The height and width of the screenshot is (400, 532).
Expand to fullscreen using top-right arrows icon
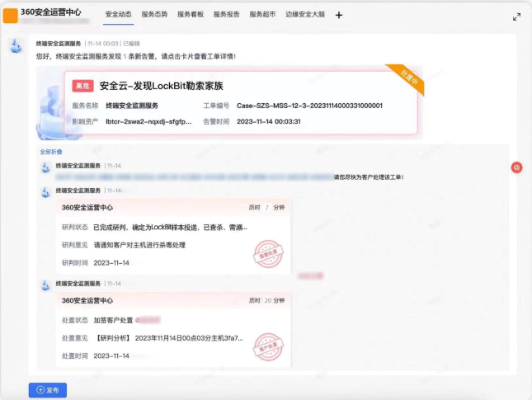click(517, 16)
